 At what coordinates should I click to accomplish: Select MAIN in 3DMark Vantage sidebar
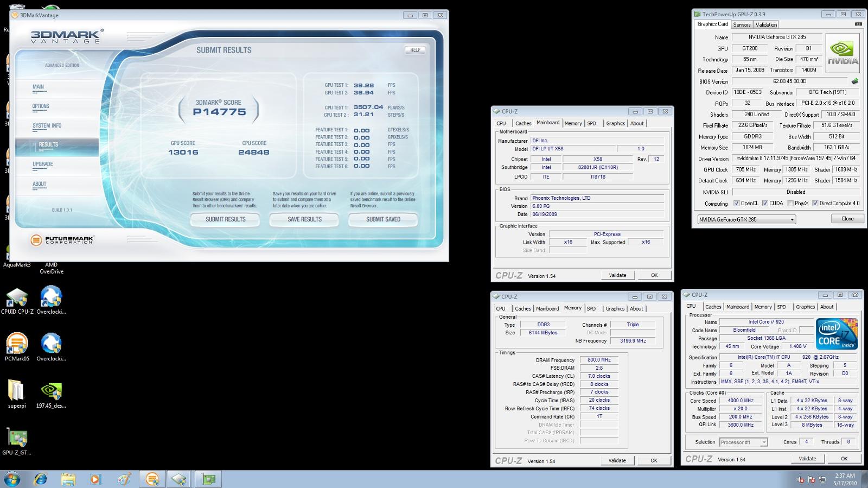[x=38, y=87]
